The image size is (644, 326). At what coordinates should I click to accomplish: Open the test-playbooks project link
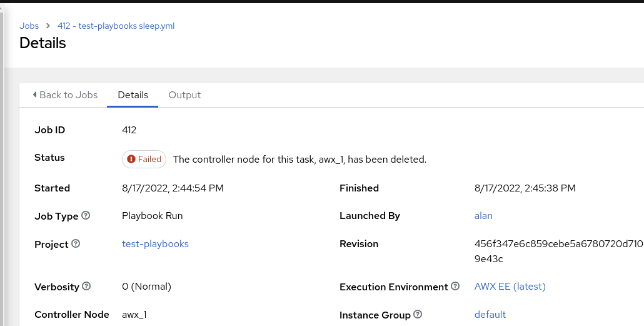pyautogui.click(x=155, y=244)
